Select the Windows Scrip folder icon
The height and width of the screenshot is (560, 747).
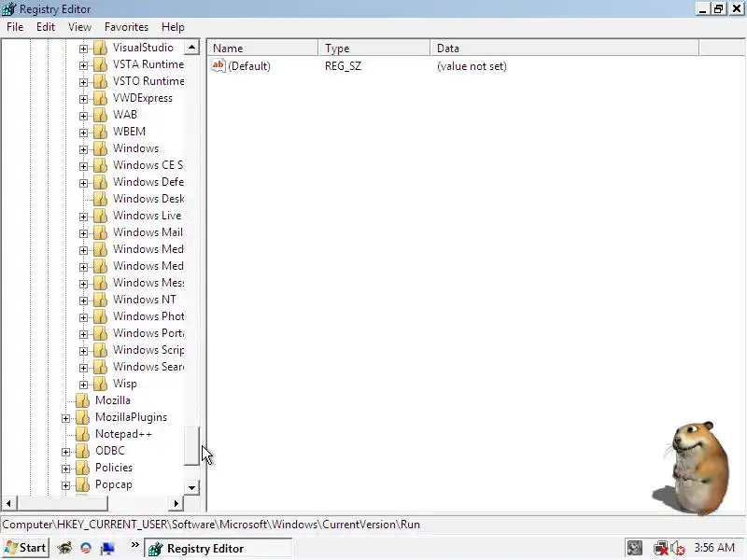click(x=100, y=350)
